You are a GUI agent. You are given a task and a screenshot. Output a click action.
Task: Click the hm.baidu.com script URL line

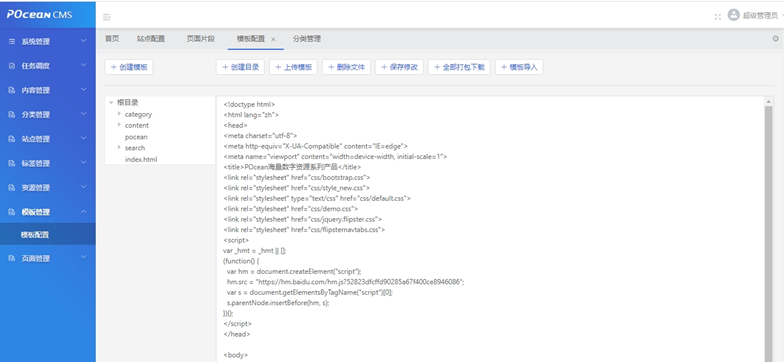tap(345, 282)
